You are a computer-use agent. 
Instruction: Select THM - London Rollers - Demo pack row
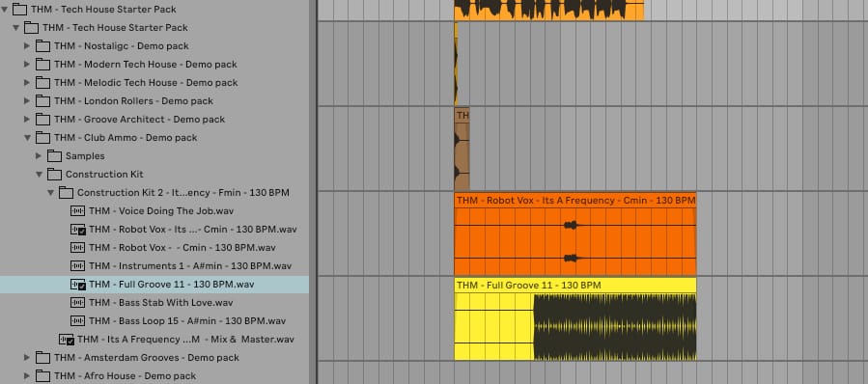click(154, 100)
